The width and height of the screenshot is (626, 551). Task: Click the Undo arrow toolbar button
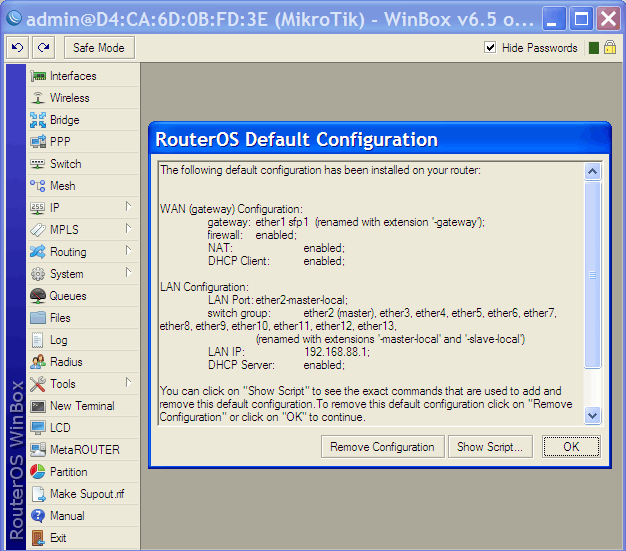(17, 48)
